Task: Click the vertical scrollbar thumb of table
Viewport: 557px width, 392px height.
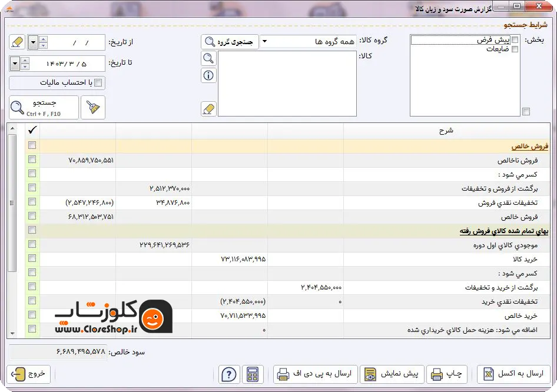Action: coord(12,202)
